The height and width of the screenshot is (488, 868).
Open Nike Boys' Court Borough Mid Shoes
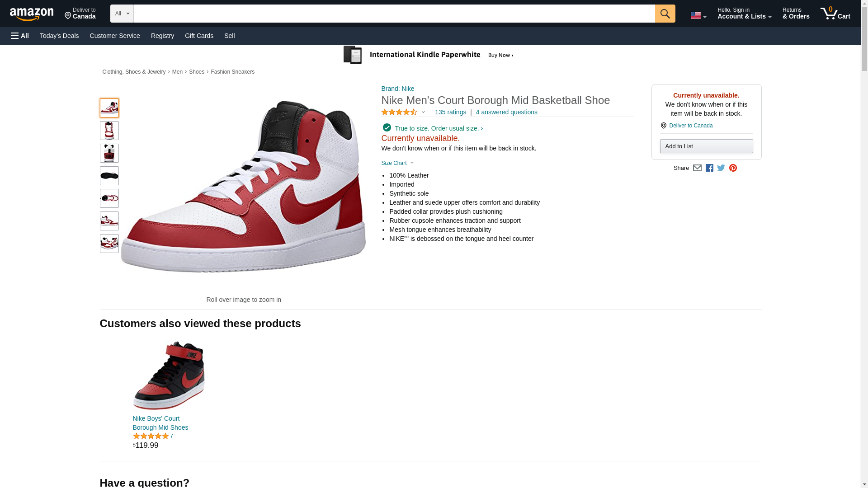[160, 423]
